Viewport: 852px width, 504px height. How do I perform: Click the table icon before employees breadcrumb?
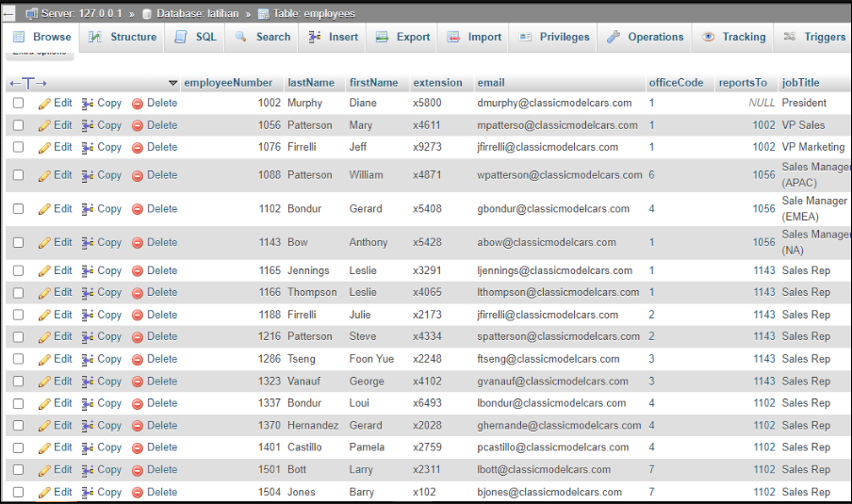[x=264, y=14]
